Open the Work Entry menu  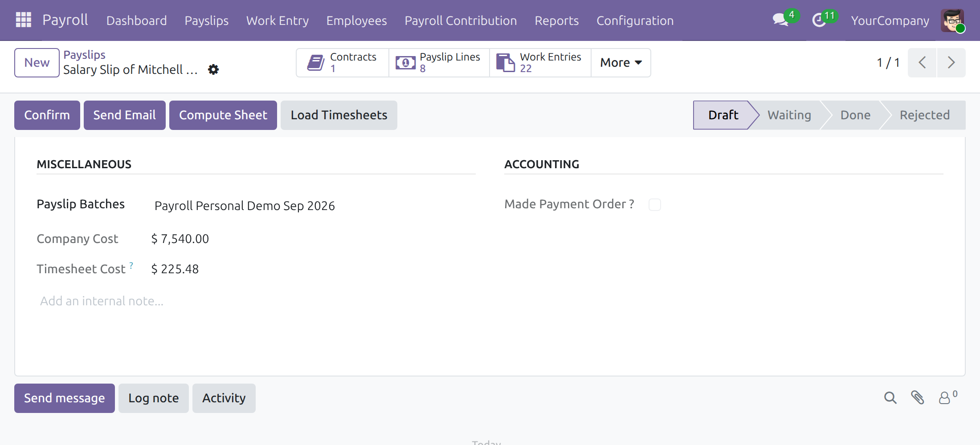278,20
